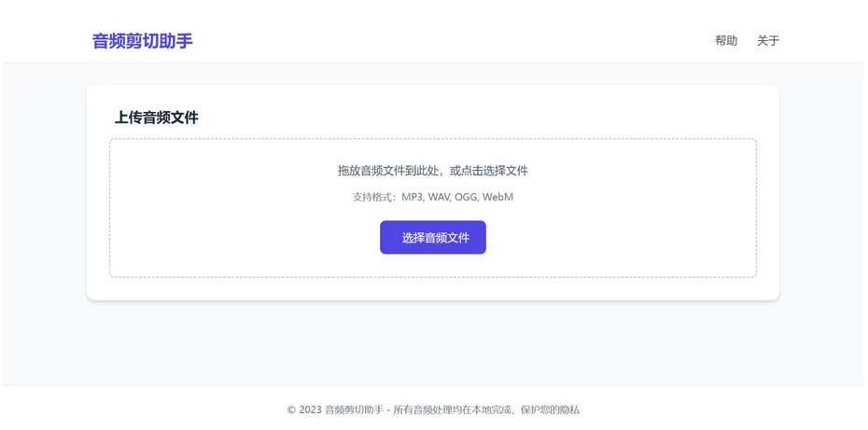Image resolution: width=868 pixels, height=430 pixels.
Task: Click the 音频剪切助手 logo title
Action: tap(142, 41)
